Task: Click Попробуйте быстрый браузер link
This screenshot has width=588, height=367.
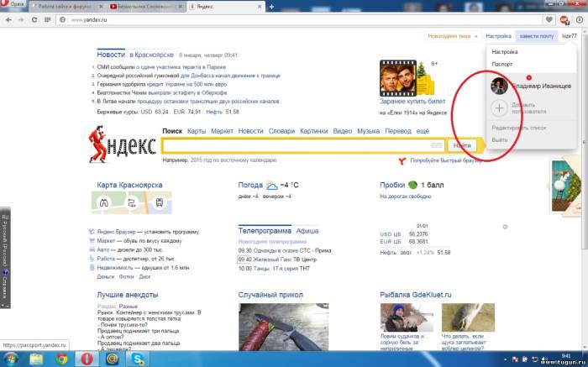Action: click(x=446, y=160)
